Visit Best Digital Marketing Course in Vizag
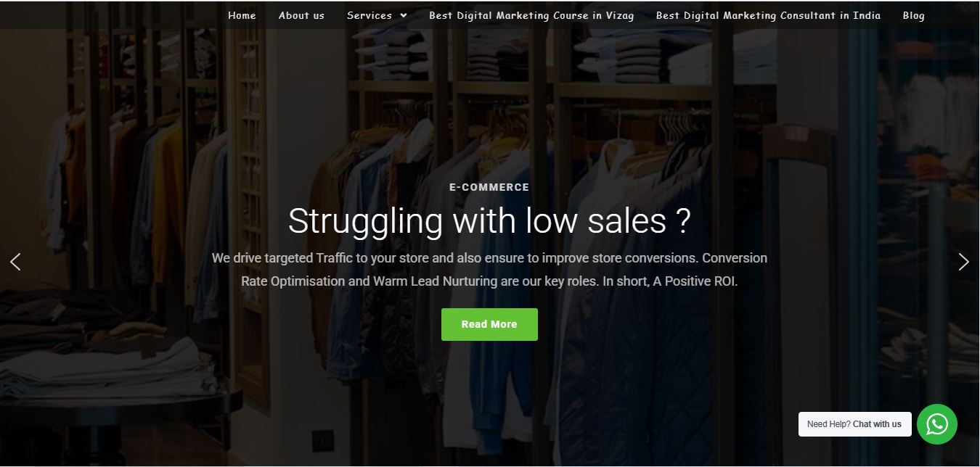Screen dimensions: 980x467 (531, 15)
